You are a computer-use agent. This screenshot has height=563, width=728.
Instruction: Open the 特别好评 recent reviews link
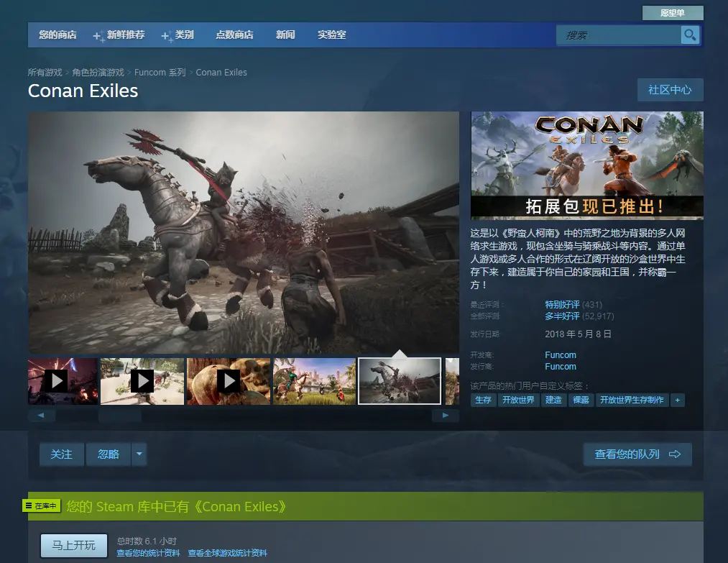coord(562,305)
